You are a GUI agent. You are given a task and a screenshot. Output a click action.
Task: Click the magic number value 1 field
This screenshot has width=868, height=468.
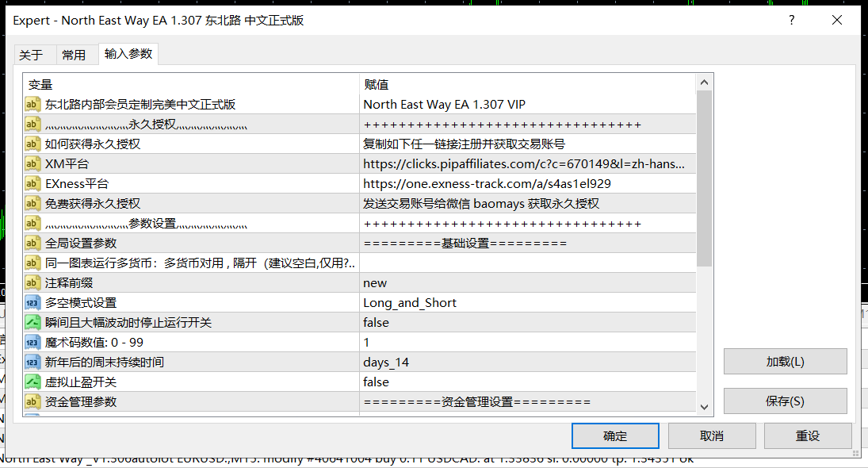pos(528,343)
